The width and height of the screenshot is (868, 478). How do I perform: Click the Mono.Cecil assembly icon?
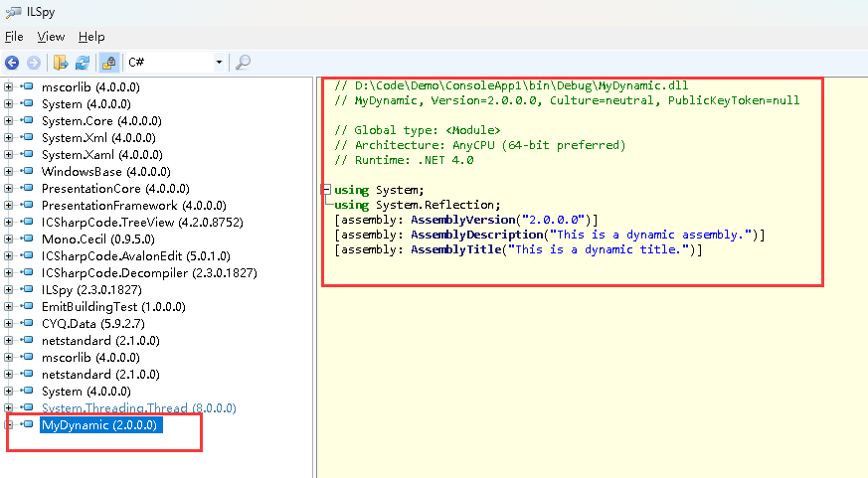(x=27, y=239)
